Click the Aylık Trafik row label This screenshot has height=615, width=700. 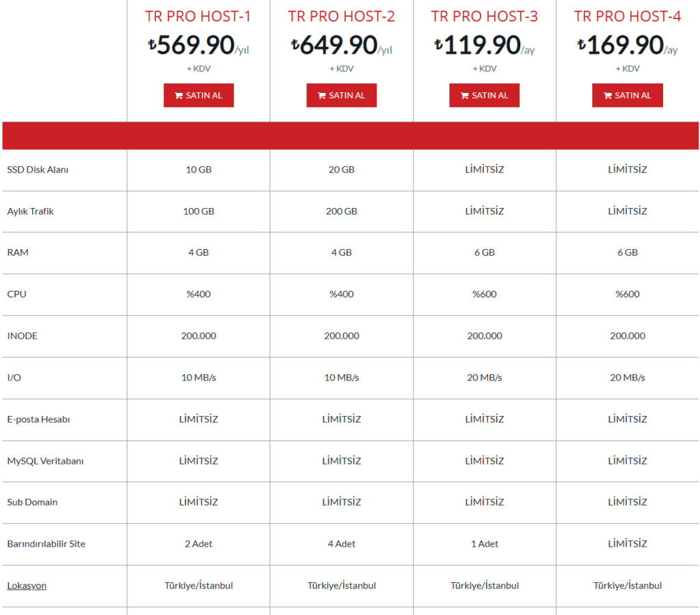click(x=31, y=211)
